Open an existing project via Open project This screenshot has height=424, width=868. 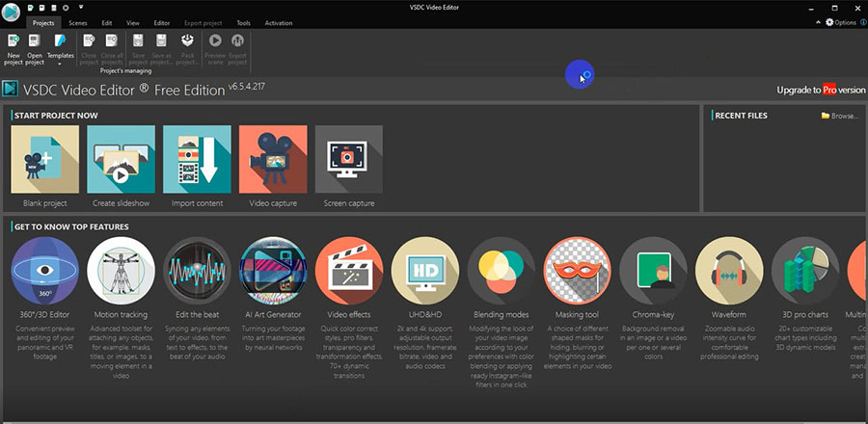pos(35,49)
